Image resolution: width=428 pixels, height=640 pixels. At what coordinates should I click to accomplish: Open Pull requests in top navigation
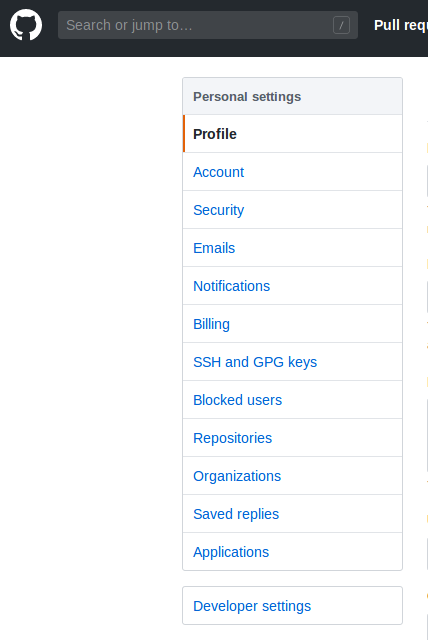[401, 25]
